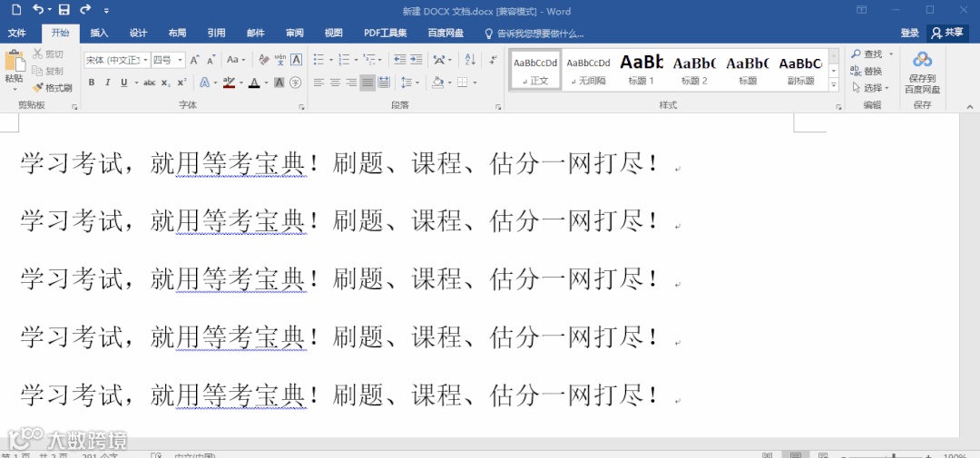Toggle justify alignment
Viewport: 980px width, 458px height.
367,83
